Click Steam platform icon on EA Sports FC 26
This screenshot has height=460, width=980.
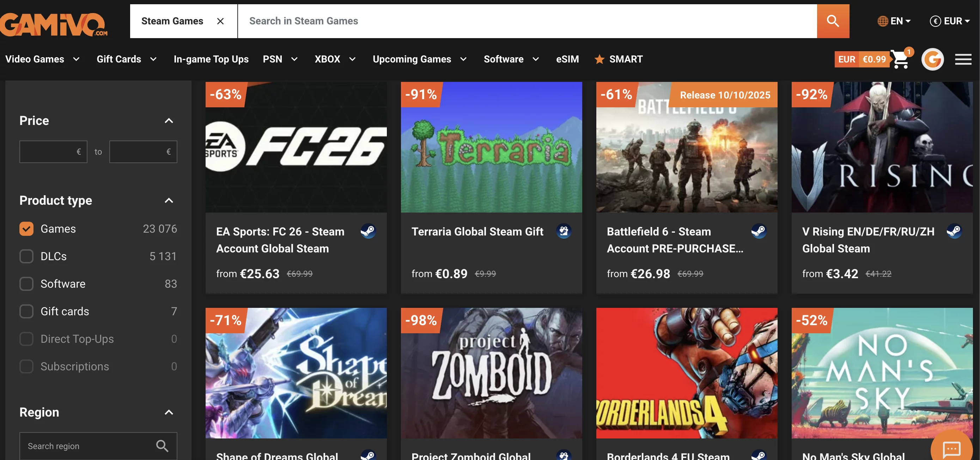tap(368, 231)
